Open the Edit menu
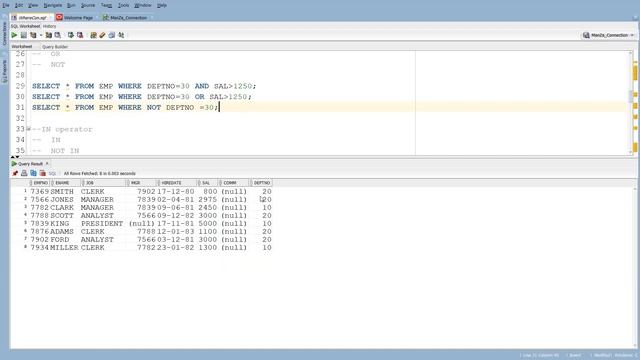640x360 pixels. (19, 5)
